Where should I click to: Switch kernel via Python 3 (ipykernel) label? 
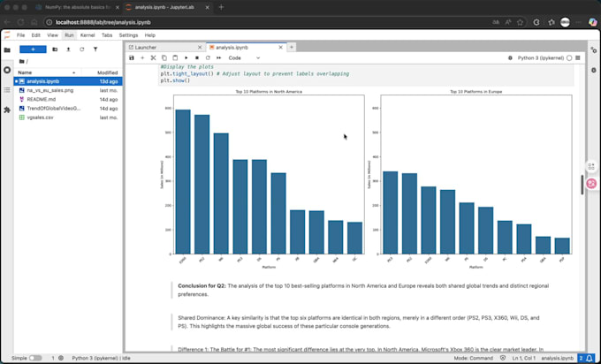pos(540,57)
